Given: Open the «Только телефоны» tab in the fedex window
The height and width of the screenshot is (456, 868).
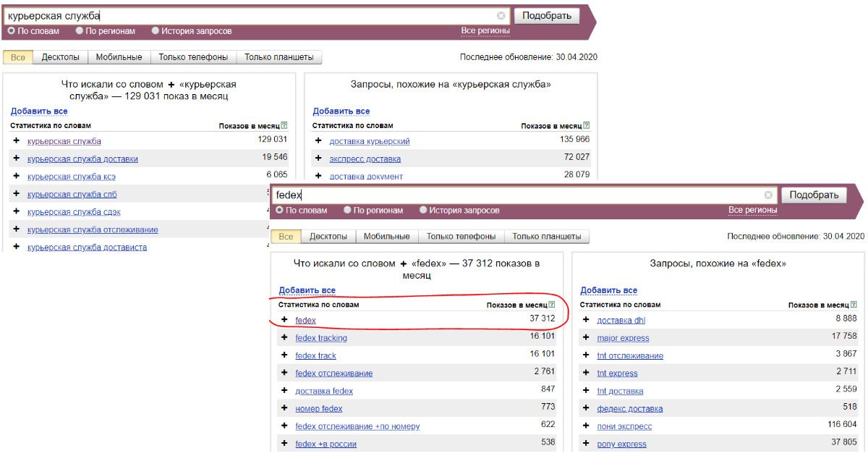Looking at the screenshot, I should point(461,237).
